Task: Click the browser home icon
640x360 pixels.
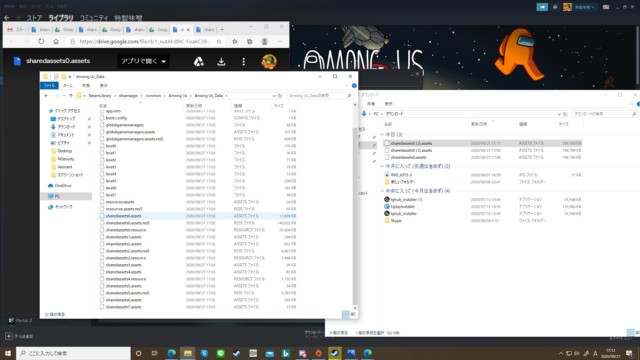Action: (x=56, y=42)
